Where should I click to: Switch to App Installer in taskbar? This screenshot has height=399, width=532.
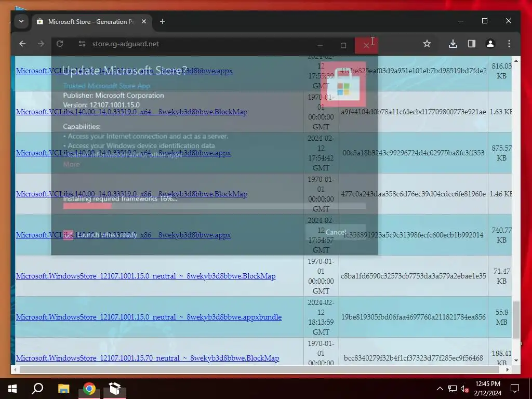(x=115, y=389)
